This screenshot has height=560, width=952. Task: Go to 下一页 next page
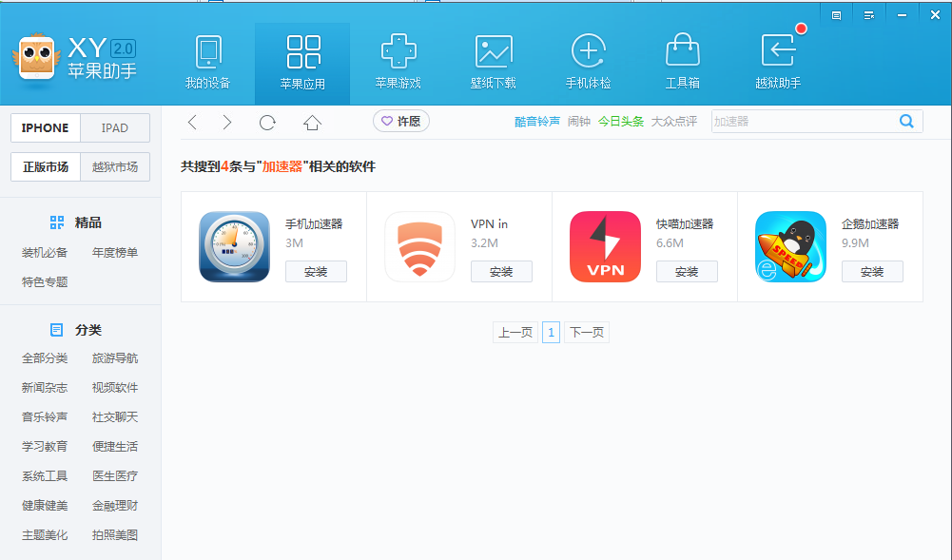(587, 333)
